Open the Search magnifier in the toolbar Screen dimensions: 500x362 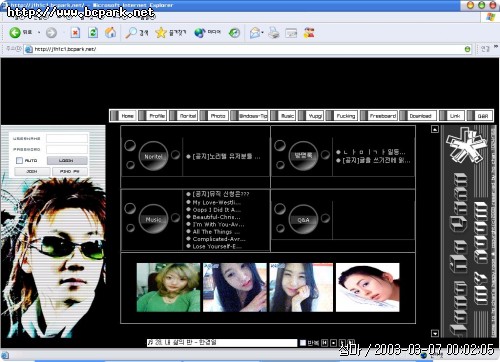[x=131, y=32]
